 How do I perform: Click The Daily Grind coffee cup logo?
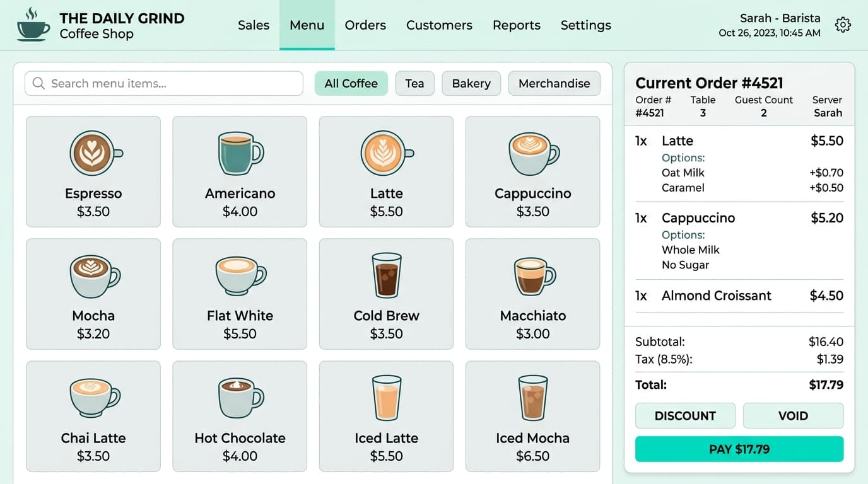(x=33, y=25)
